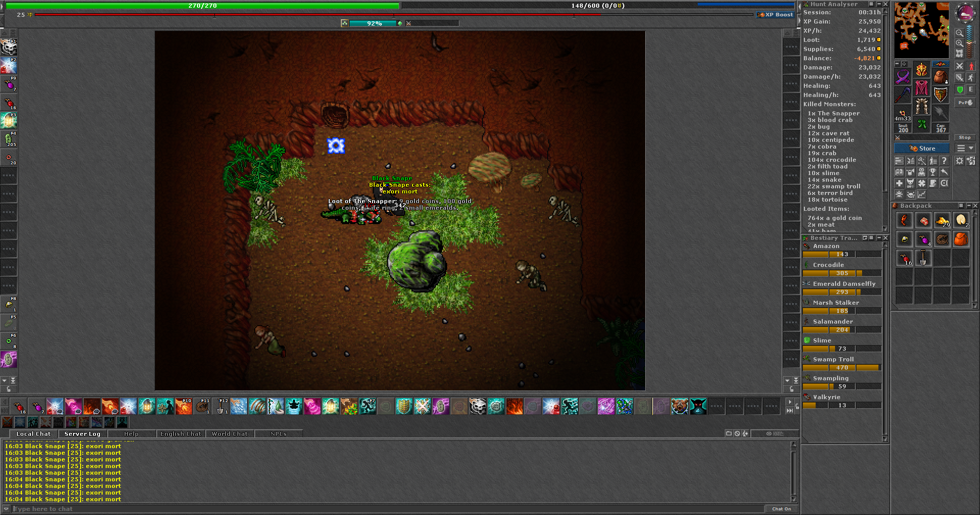Open the Hunt Analyser panel menu icon

point(871,4)
